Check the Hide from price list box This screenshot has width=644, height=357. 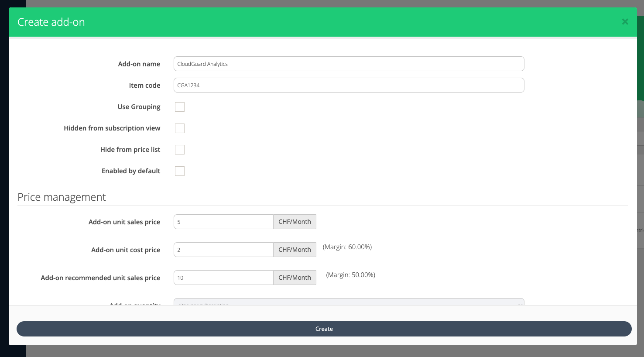coord(180,150)
